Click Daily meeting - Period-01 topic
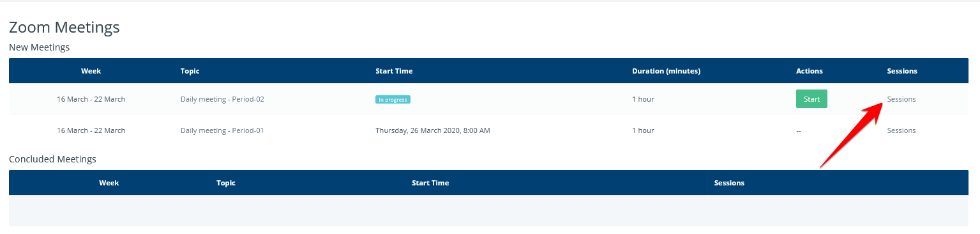This screenshot has height=234, width=980. point(222,130)
